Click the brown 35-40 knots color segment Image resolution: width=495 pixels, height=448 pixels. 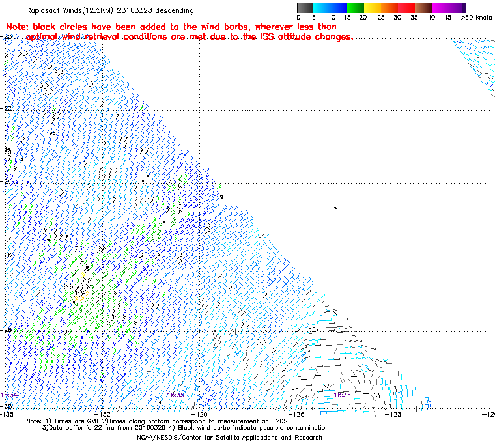pyautogui.click(x=423, y=8)
